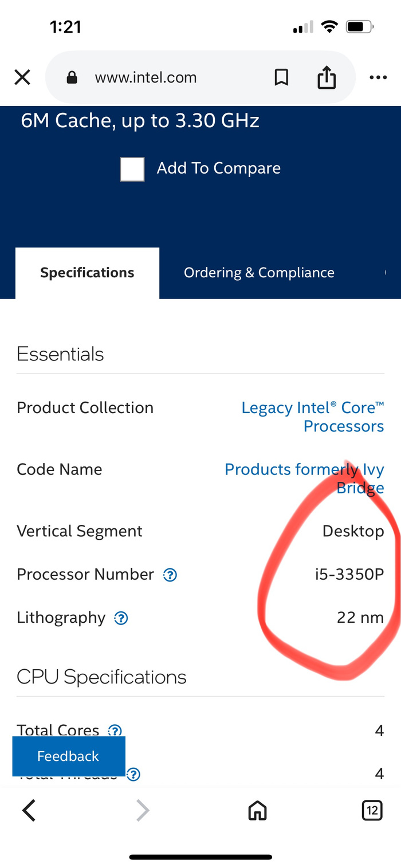Open the share sheet icon
The image size is (401, 868).
[327, 77]
